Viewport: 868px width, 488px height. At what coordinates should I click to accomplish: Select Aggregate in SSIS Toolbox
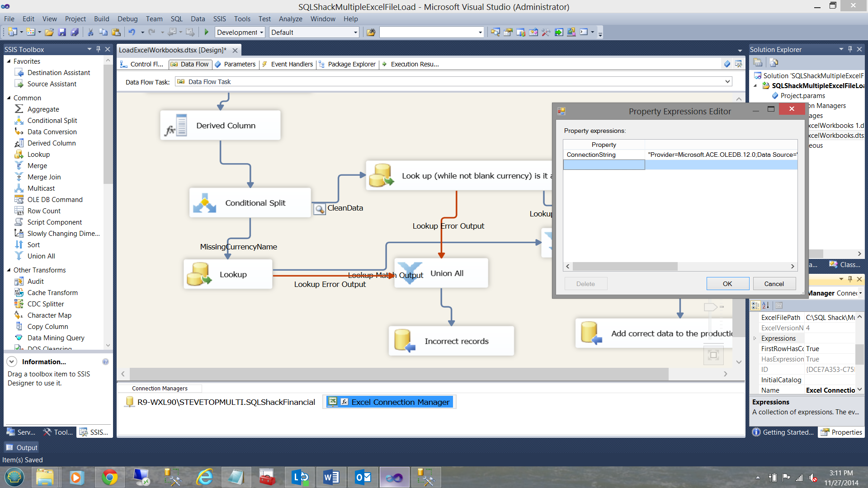[x=43, y=109]
